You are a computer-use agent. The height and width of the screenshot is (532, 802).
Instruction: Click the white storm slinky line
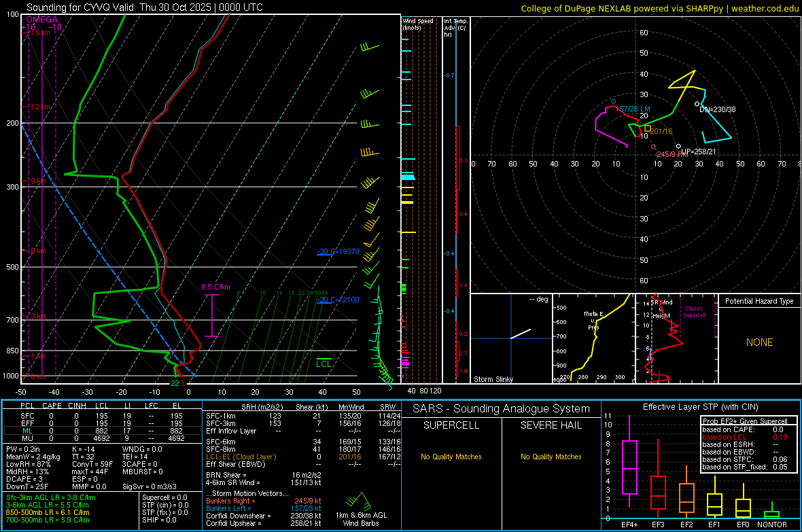521,334
